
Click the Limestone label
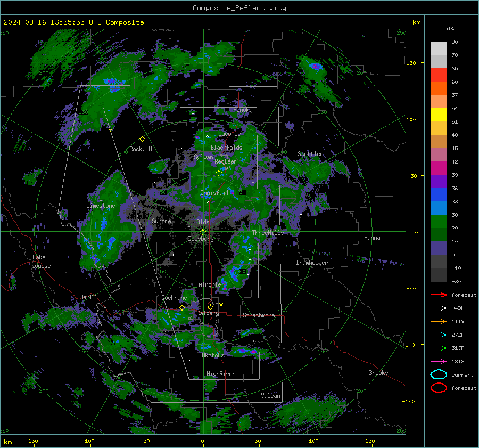coord(101,206)
